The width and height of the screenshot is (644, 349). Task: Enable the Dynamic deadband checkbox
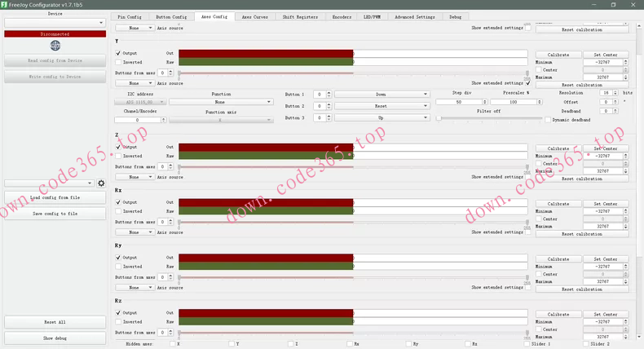pos(548,120)
